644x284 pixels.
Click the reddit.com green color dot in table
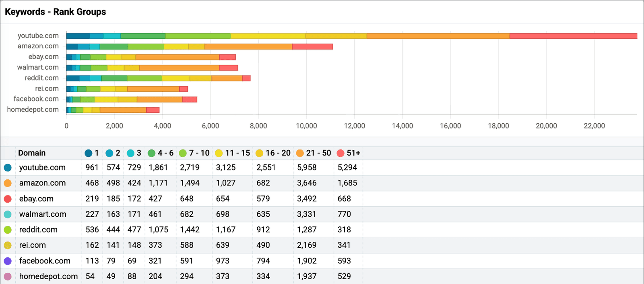point(8,230)
